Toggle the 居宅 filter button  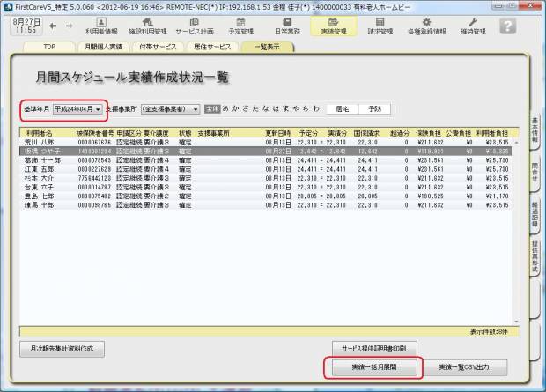coord(342,109)
